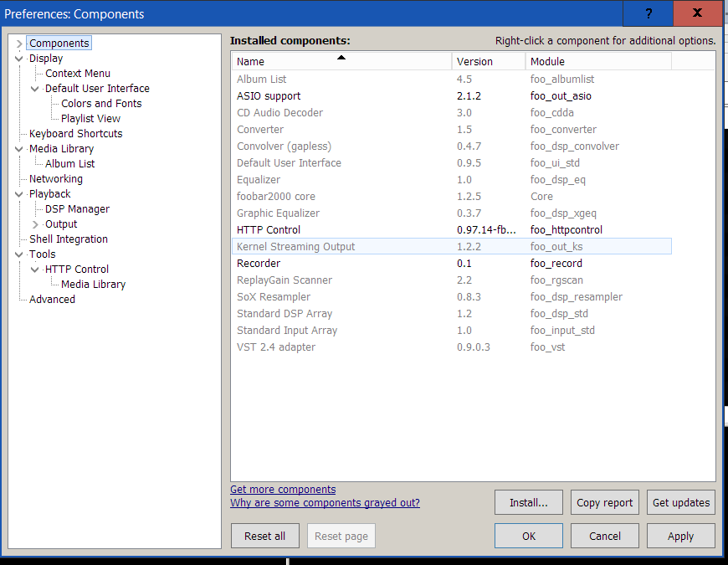The image size is (728, 565).
Task: Click the Install... button
Action: (528, 502)
